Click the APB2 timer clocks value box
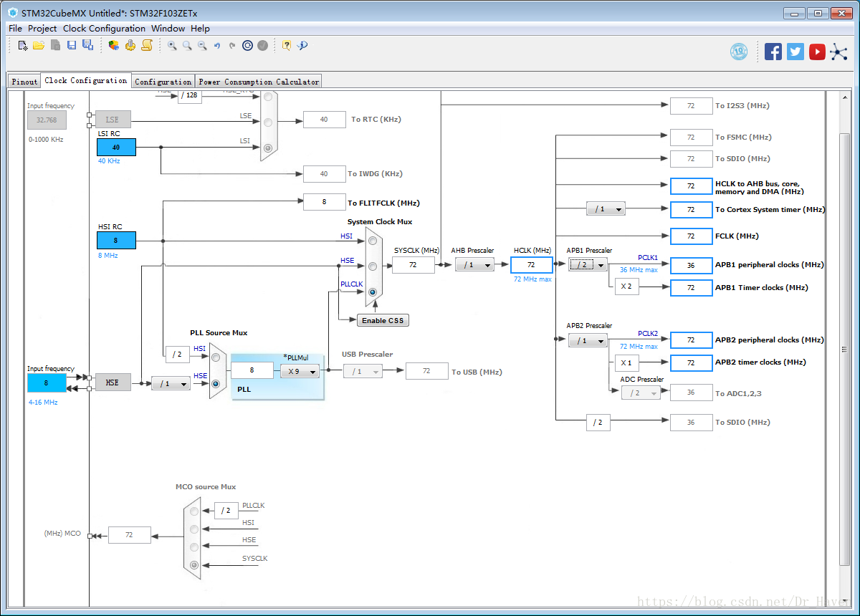 pyautogui.click(x=691, y=362)
